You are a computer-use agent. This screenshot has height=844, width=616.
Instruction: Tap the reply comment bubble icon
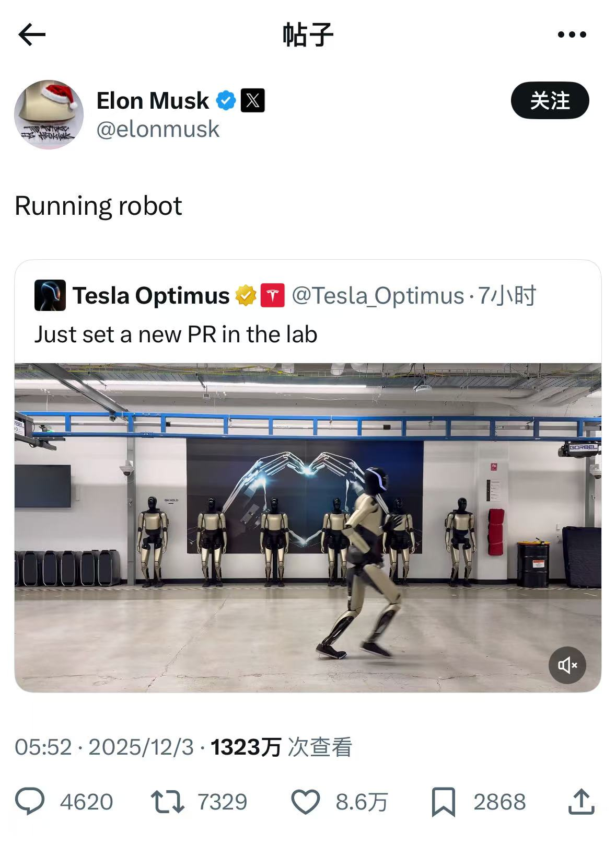(30, 802)
